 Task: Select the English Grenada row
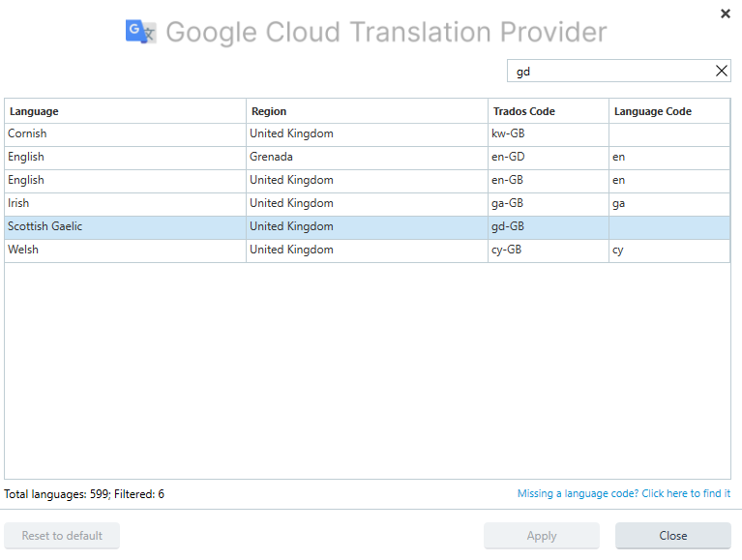point(125,157)
